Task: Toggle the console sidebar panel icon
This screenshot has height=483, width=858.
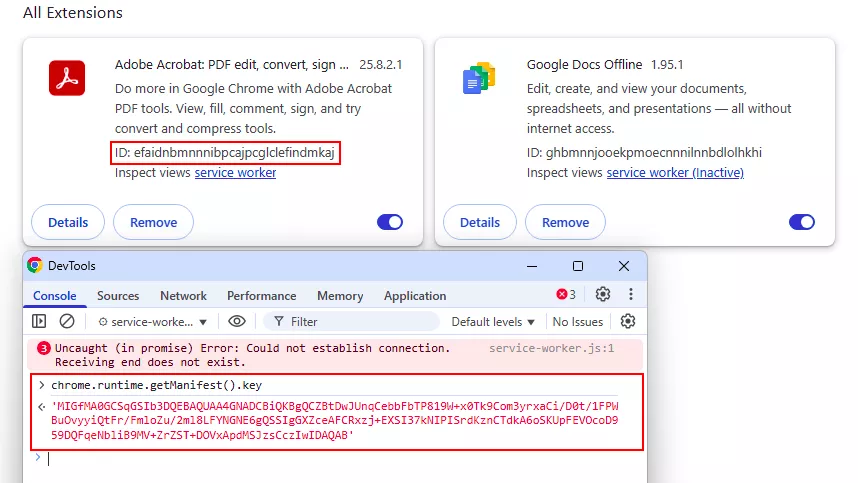Action: 39,321
